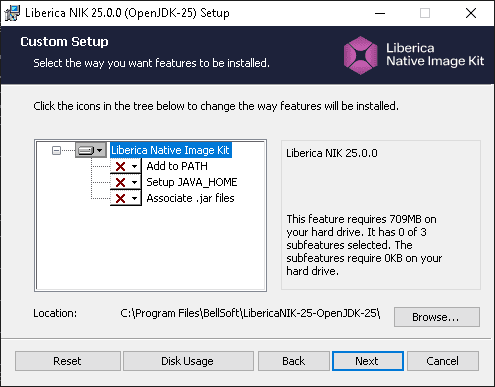Image resolution: width=495 pixels, height=387 pixels.
Task: Select the Add to PATH tree item
Action: pyautogui.click(x=177, y=166)
